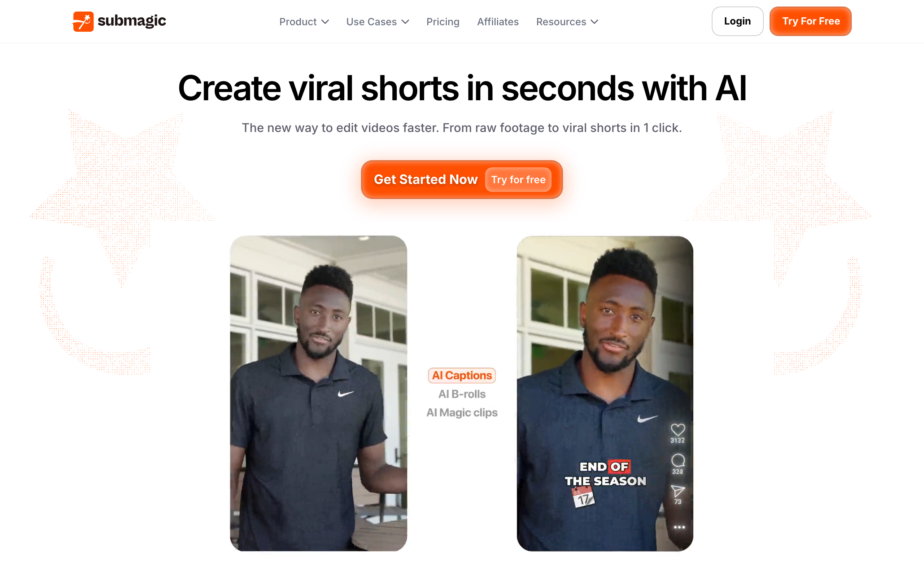The image size is (924, 577).
Task: Click the share paper-plane icon
Action: pos(678,491)
